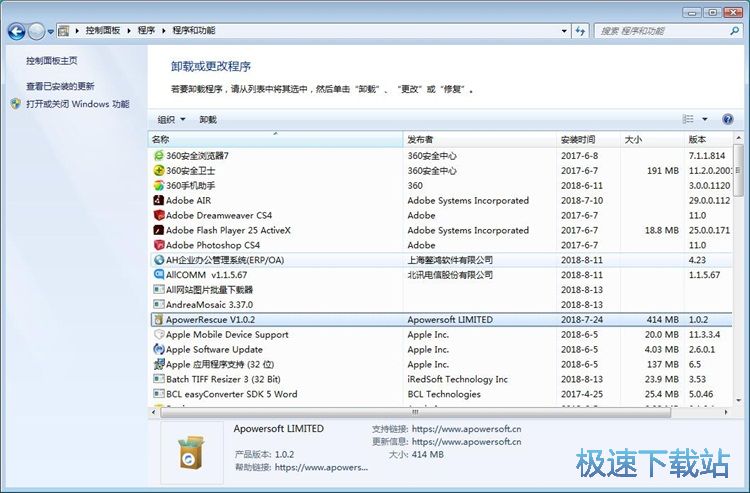Screen dimensions: 750x493
Task: Select the Apple 应用程序支持 (32 位) icon
Action: coord(159,364)
